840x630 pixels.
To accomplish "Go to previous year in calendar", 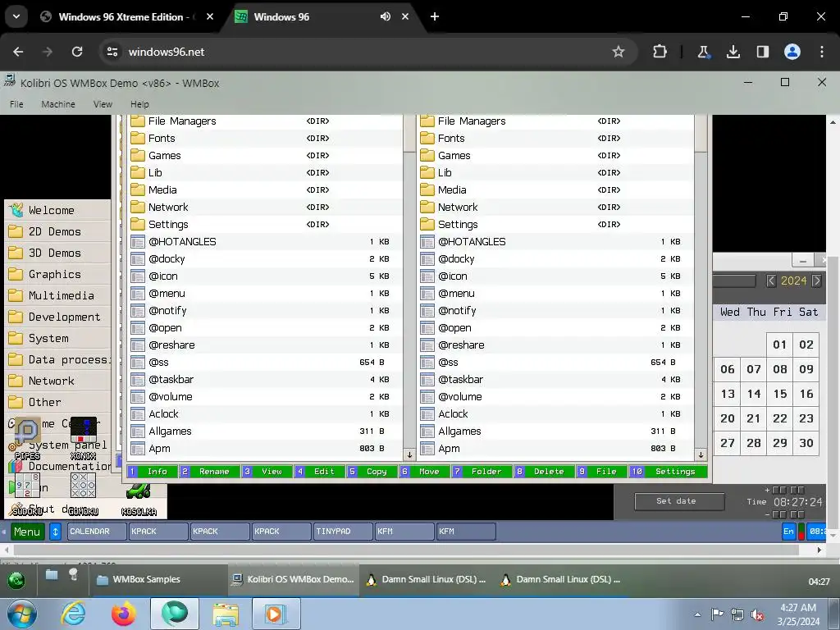I will click(x=771, y=281).
